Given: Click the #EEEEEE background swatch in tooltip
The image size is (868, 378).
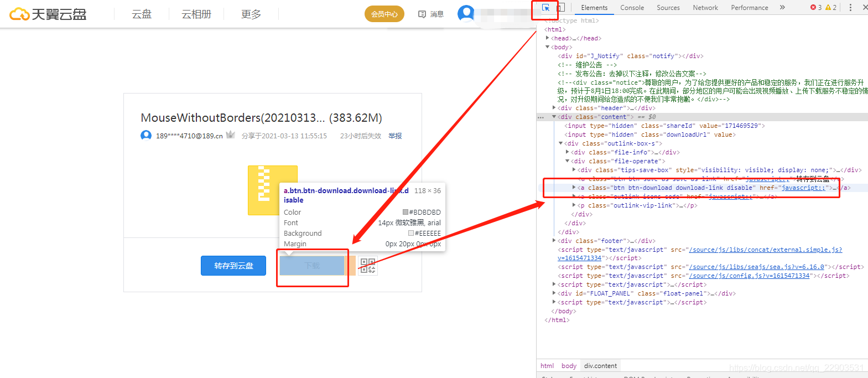Looking at the screenshot, I should [x=411, y=233].
